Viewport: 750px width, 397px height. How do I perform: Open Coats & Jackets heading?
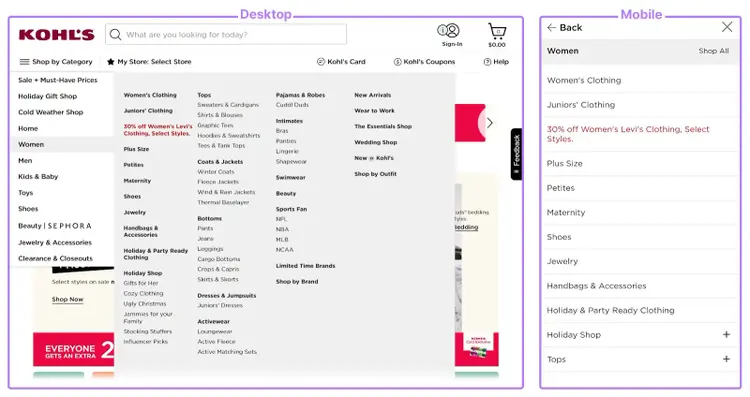pyautogui.click(x=220, y=162)
